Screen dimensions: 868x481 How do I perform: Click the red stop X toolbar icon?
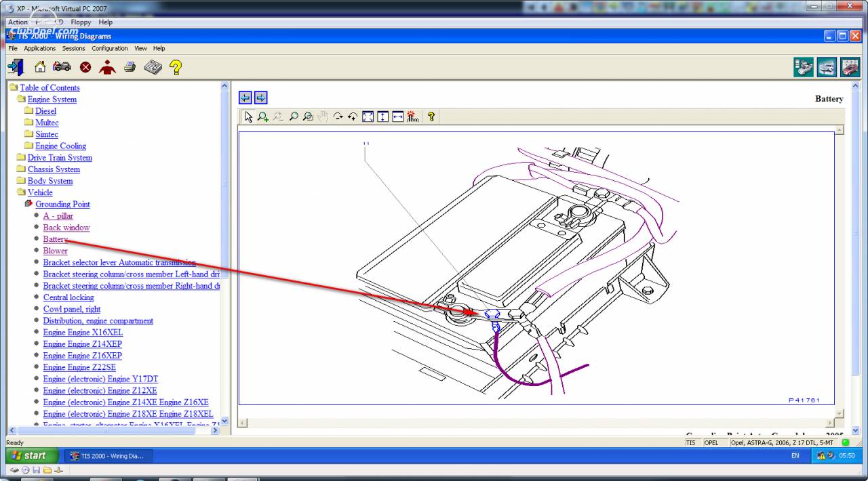(x=85, y=67)
